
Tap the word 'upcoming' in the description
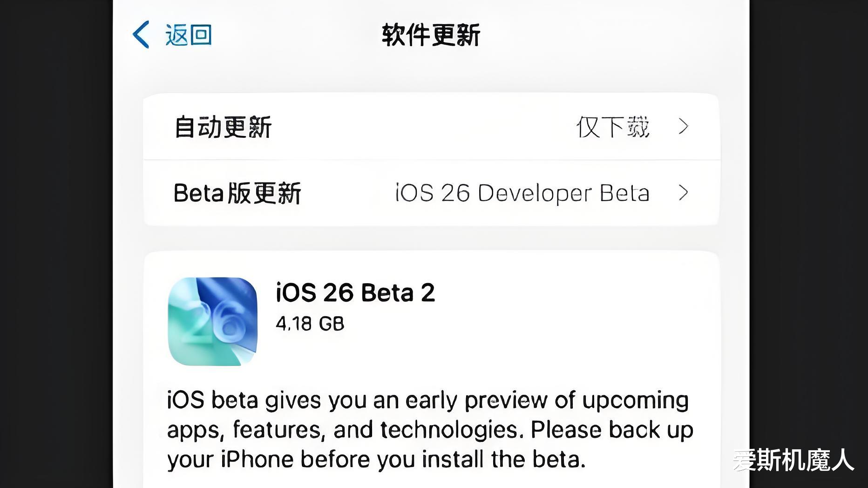point(635,400)
